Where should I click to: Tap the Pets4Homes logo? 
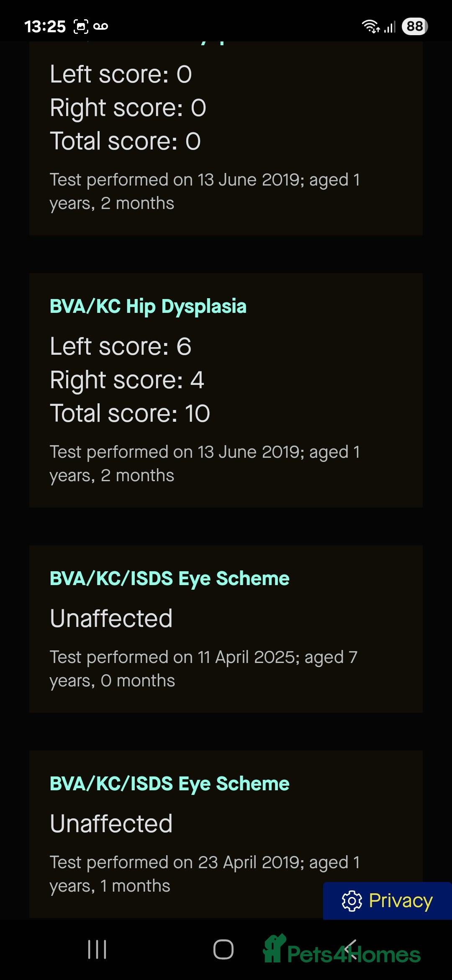(342, 949)
